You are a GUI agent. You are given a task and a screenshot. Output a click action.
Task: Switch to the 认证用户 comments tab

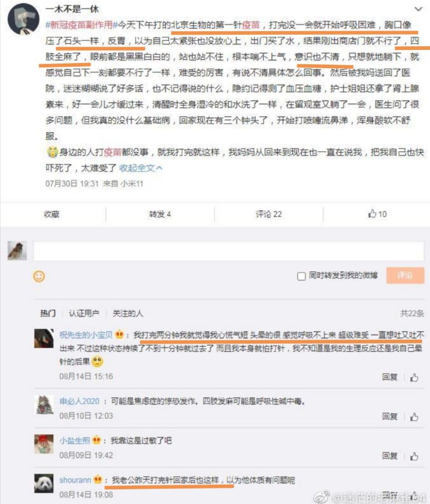point(84,313)
